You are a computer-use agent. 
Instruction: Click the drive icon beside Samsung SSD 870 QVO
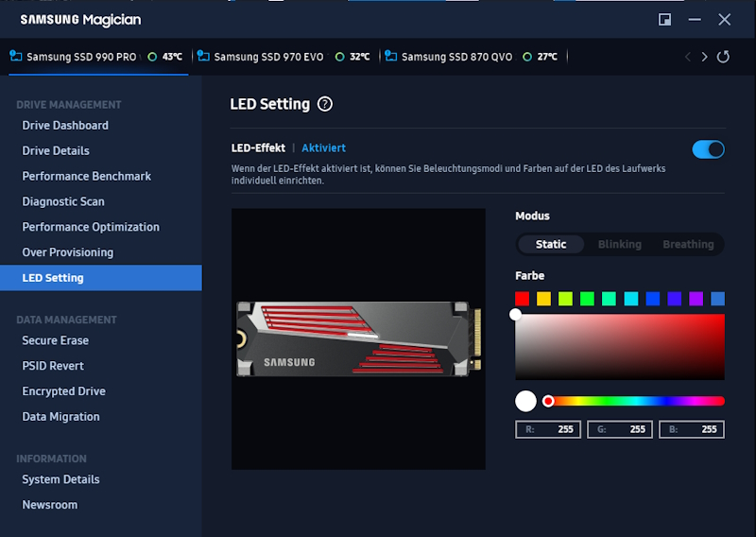click(x=391, y=56)
